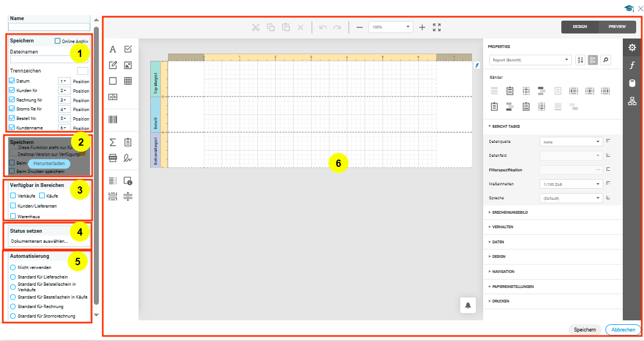Click the Abbrechen button
The width and height of the screenshot is (644, 341).
tap(622, 330)
